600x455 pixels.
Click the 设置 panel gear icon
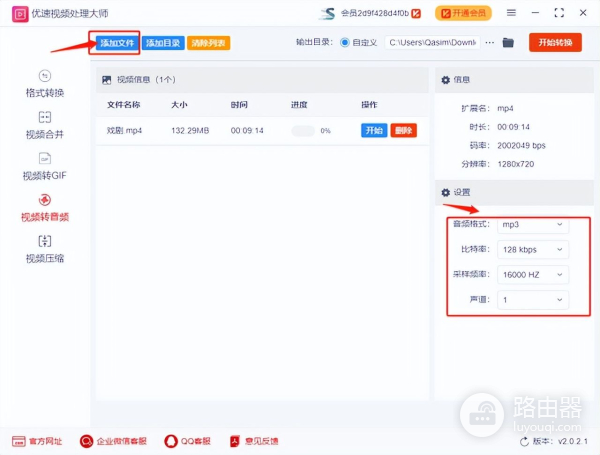pyautogui.click(x=445, y=192)
